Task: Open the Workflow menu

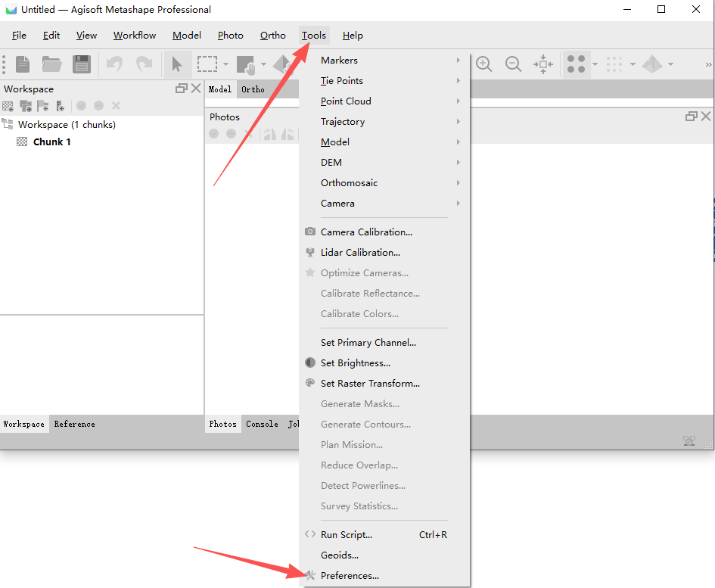Action: (135, 36)
